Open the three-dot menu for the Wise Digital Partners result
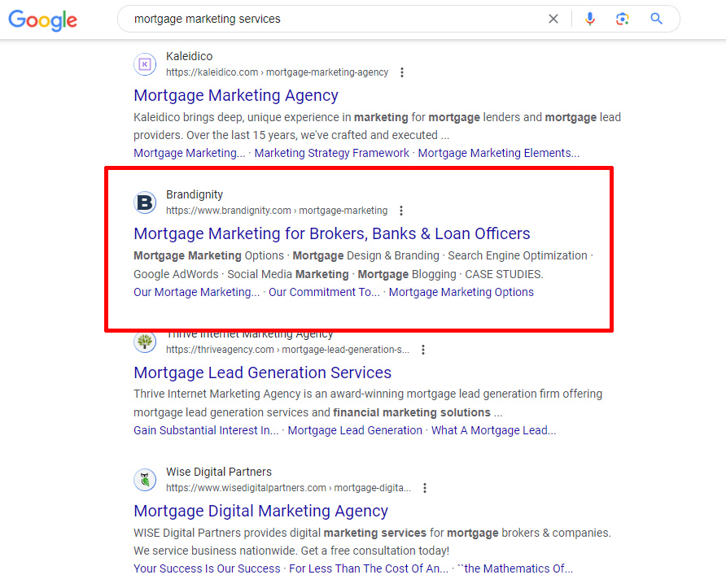Screen dimensions: 726x588 425,488
